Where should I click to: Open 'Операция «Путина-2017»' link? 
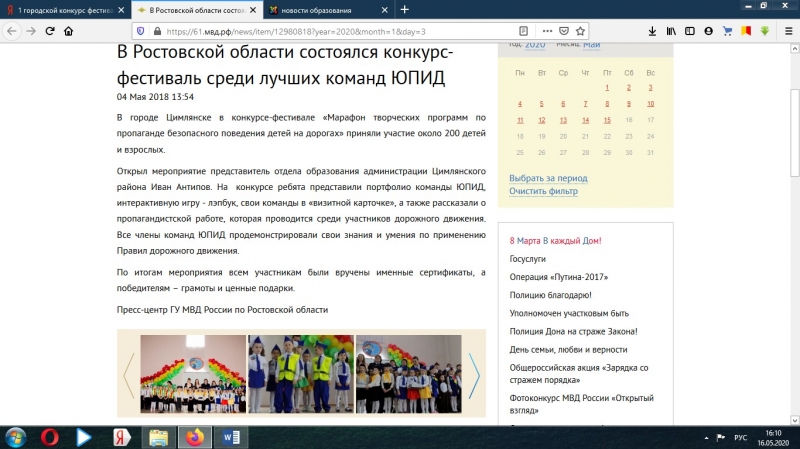pos(559,277)
